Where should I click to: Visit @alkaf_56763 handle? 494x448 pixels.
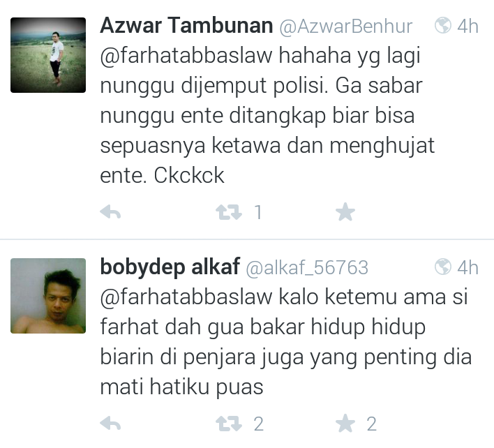[x=307, y=268]
